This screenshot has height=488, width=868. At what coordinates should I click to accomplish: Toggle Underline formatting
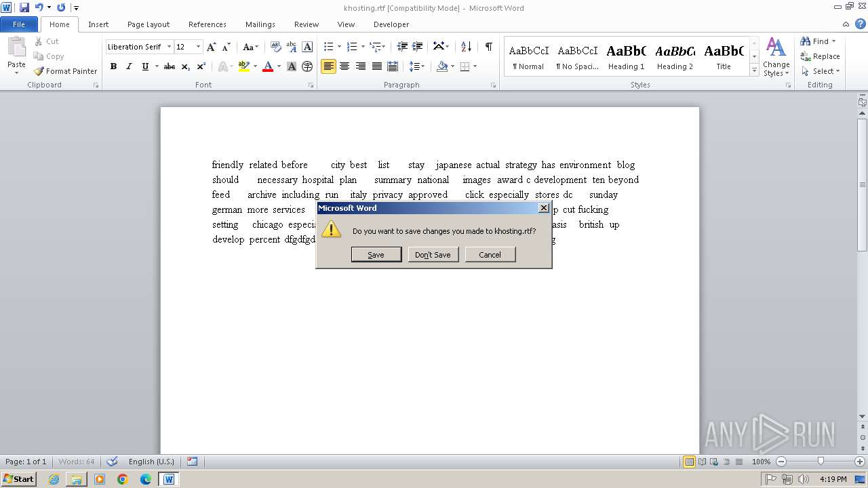pos(145,66)
